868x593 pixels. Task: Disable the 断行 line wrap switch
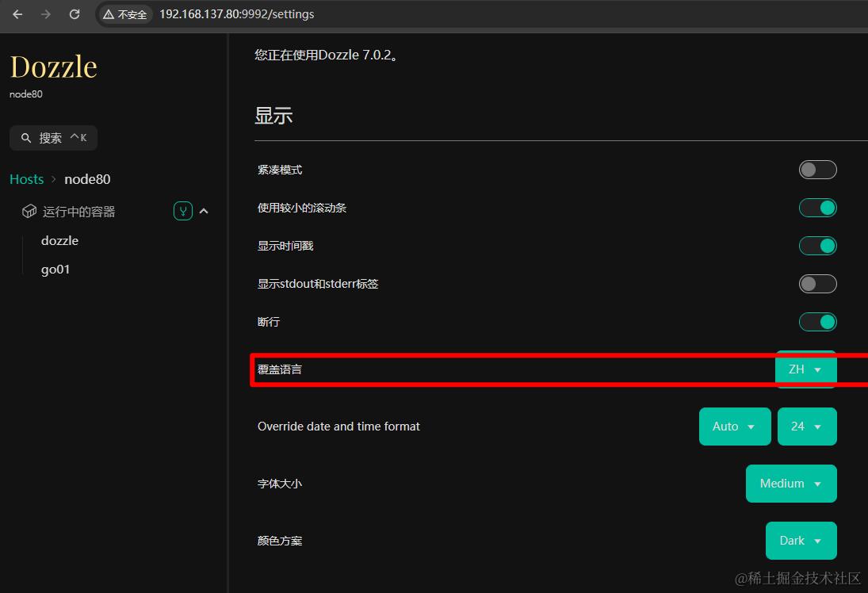click(817, 321)
